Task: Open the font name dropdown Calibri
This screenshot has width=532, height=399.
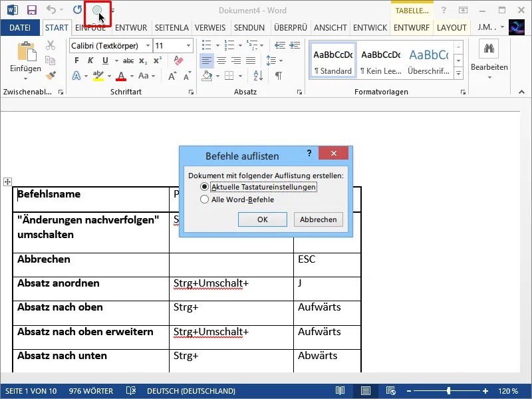Action: pos(148,45)
